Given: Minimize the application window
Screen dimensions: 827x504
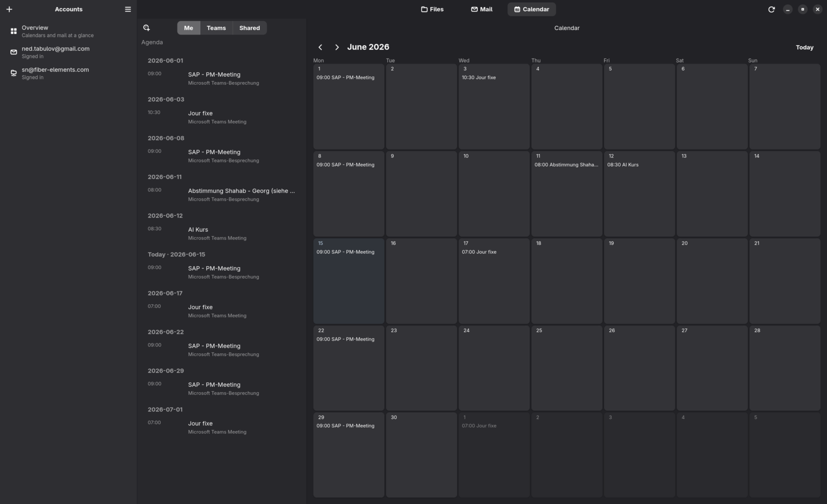Looking at the screenshot, I should click(787, 9).
